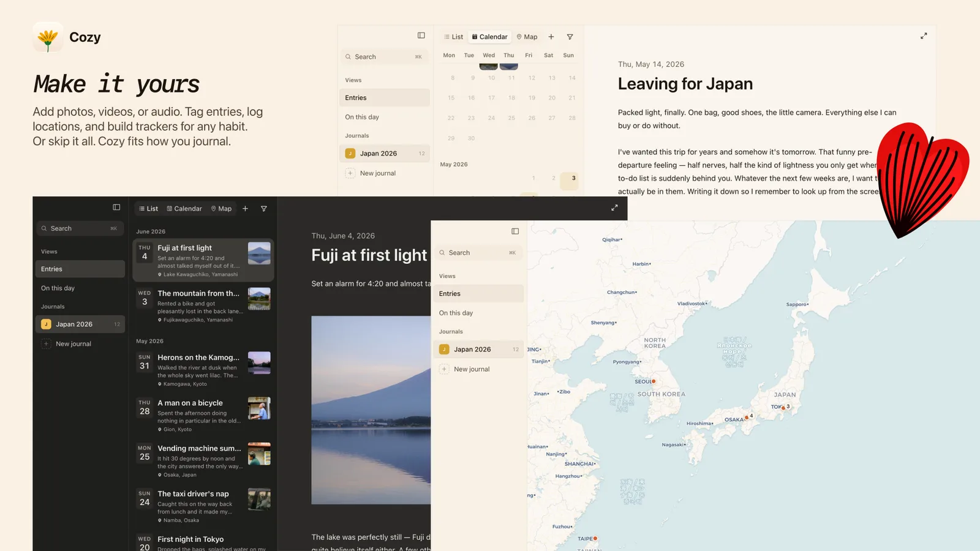Image resolution: width=980 pixels, height=551 pixels.
Task: Click Japan 2026 journal icon in map window sidebar
Action: pyautogui.click(x=444, y=350)
